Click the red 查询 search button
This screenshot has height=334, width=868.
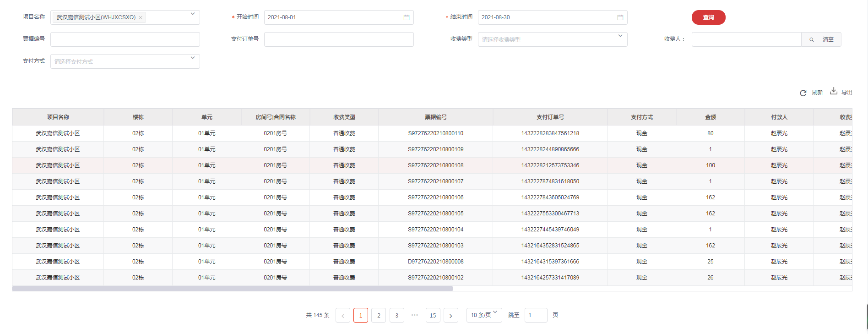(708, 17)
